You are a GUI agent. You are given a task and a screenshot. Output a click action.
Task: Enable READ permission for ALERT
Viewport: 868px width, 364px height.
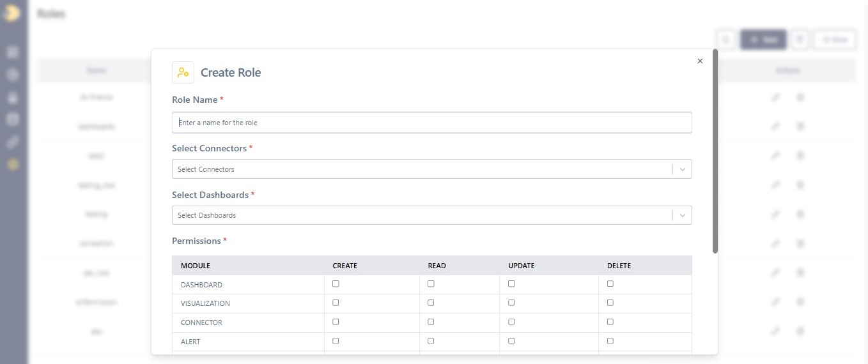(431, 341)
